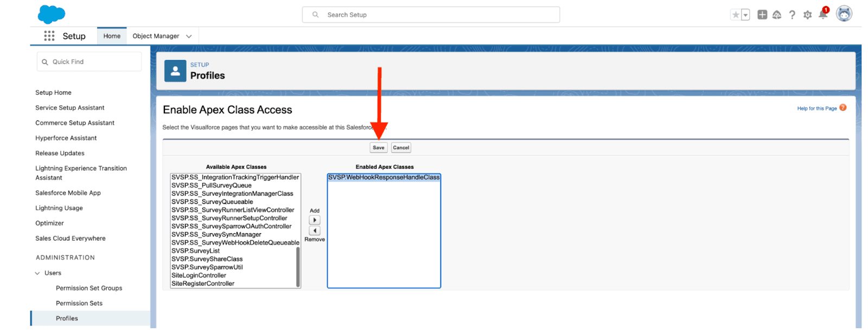Click the Cancel button
Image resolution: width=868 pixels, height=334 pixels.
pos(401,147)
